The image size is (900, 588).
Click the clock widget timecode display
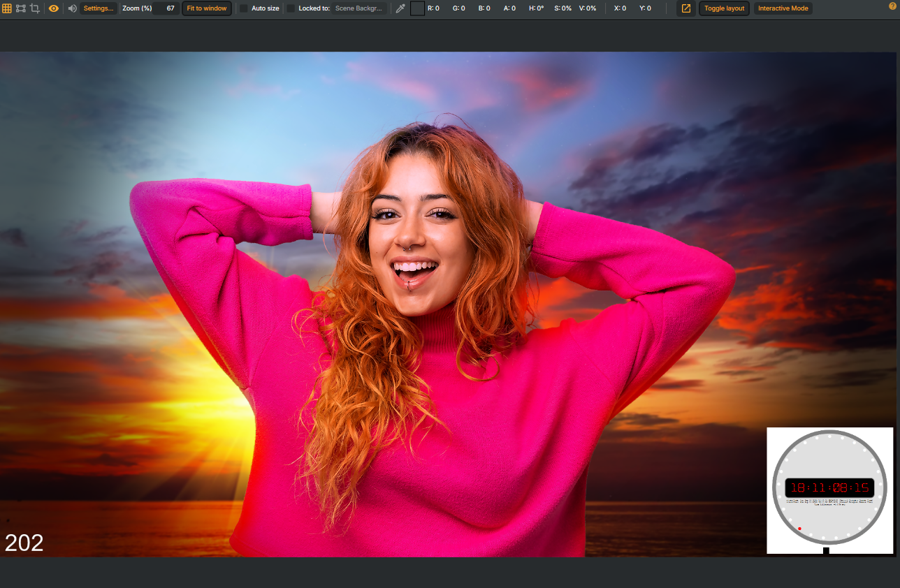coord(829,487)
